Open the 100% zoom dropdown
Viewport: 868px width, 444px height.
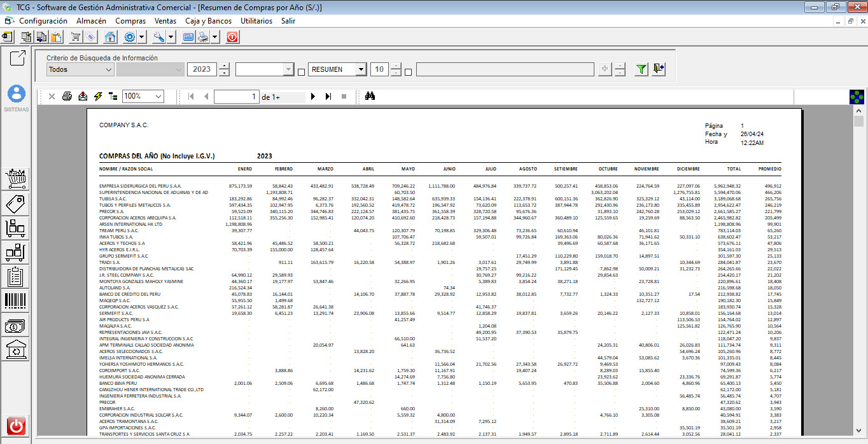point(158,97)
